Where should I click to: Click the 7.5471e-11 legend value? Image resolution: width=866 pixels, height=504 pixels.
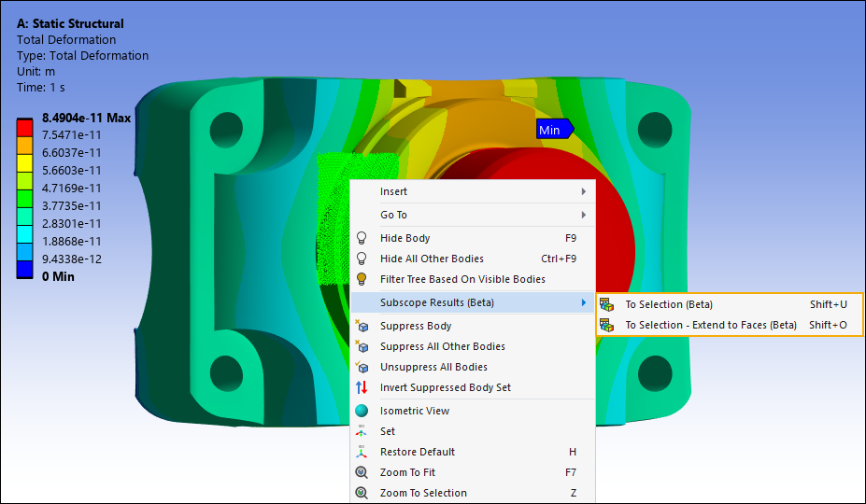pos(72,135)
